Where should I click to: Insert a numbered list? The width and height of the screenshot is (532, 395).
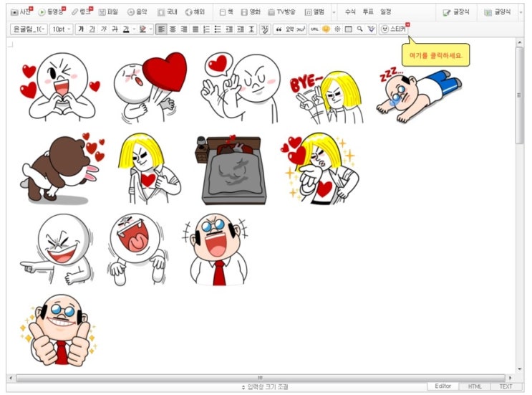207,29
